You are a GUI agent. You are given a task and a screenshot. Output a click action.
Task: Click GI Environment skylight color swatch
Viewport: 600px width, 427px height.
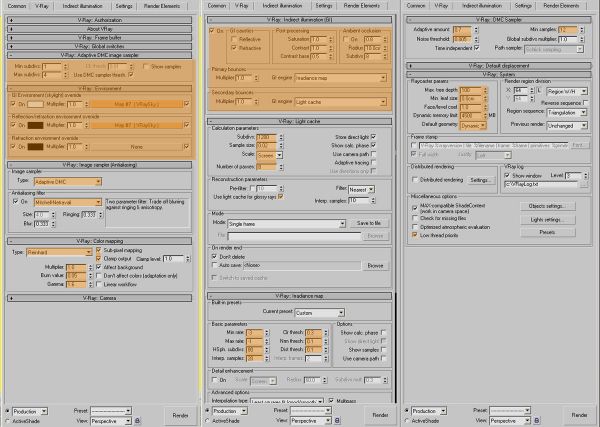tap(35, 104)
